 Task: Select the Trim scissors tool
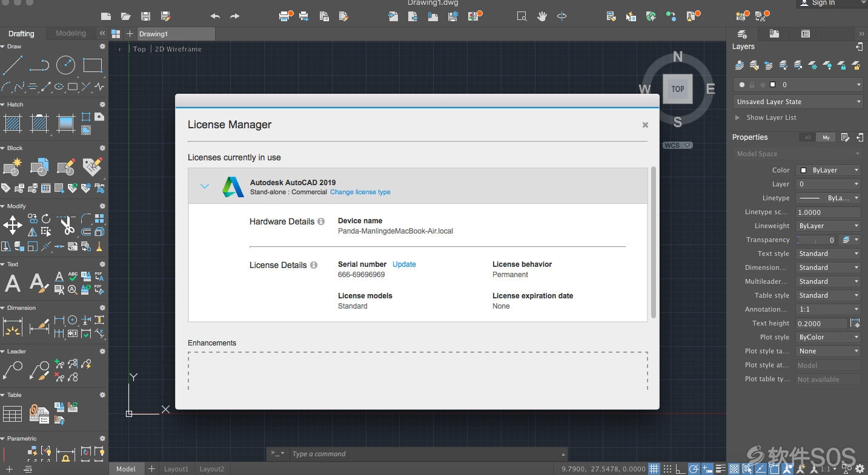pos(67,226)
